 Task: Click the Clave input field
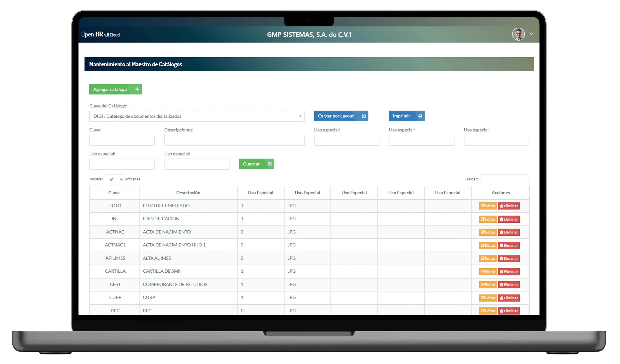(122, 140)
